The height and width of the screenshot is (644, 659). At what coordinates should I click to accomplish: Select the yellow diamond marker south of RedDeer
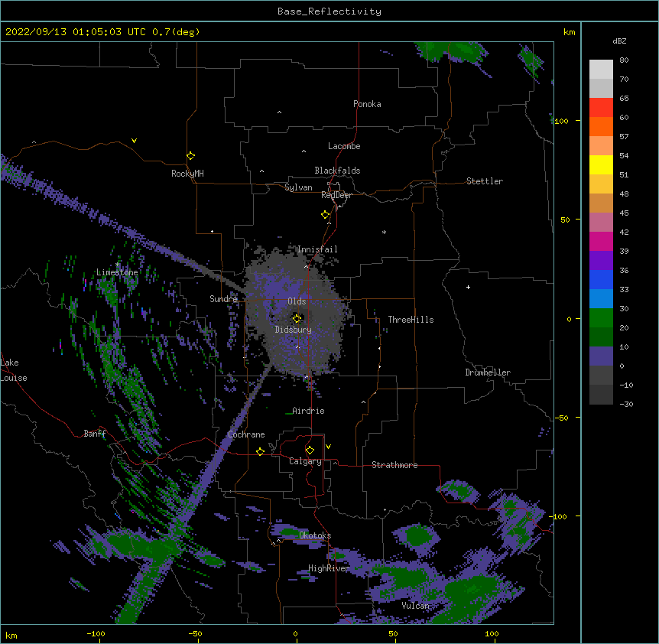325,215
